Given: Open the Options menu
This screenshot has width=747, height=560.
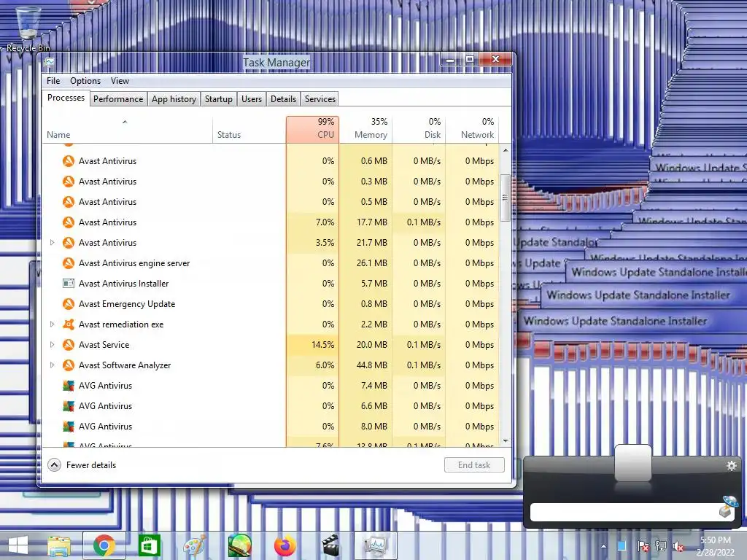Looking at the screenshot, I should tap(85, 81).
